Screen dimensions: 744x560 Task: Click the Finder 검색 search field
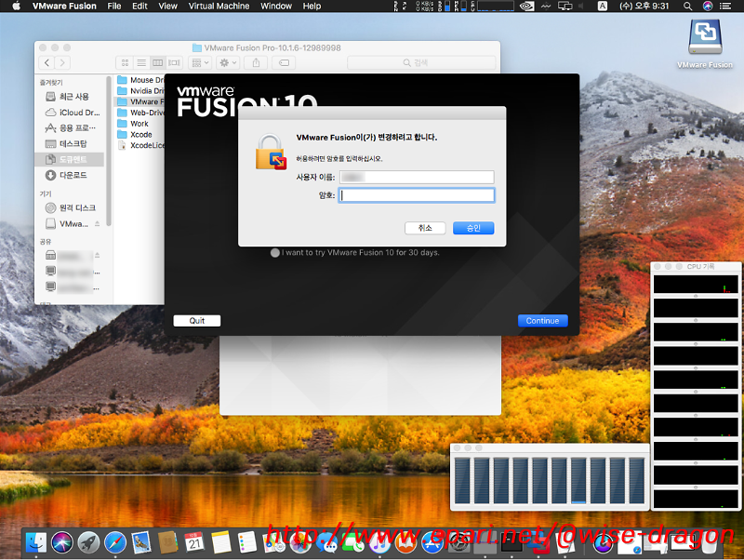coord(421,62)
